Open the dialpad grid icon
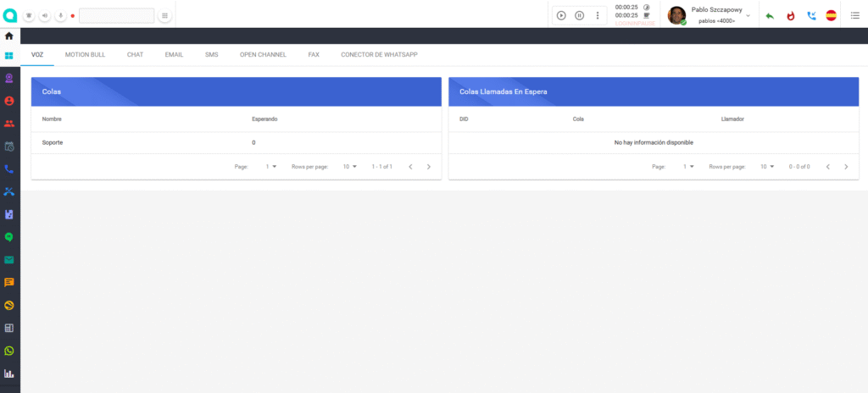 164,15
